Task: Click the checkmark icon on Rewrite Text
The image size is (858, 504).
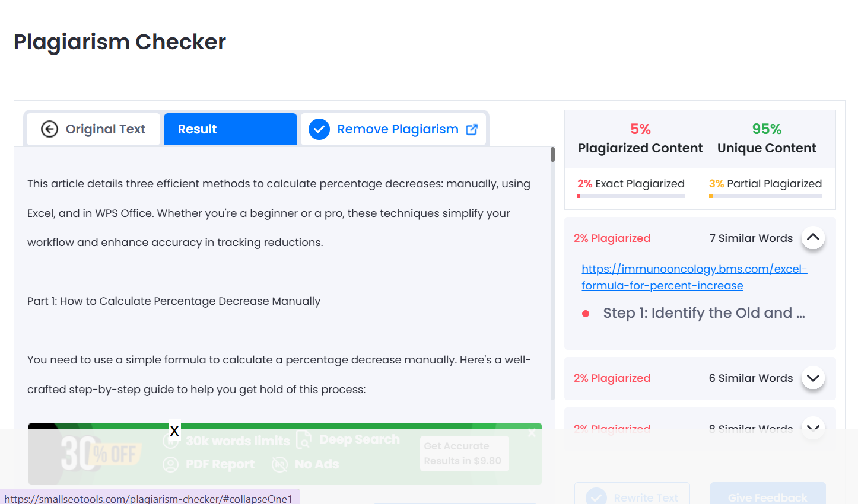Action: (x=596, y=497)
